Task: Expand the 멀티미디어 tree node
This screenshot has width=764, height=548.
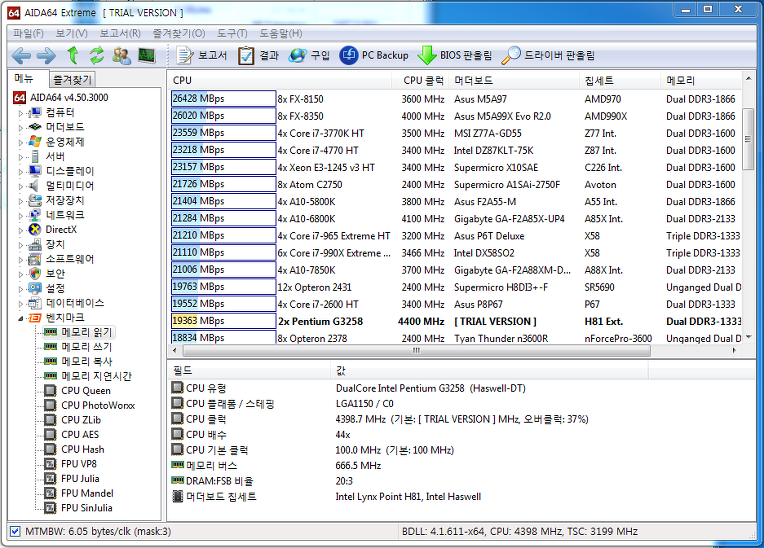Action: [x=20, y=186]
